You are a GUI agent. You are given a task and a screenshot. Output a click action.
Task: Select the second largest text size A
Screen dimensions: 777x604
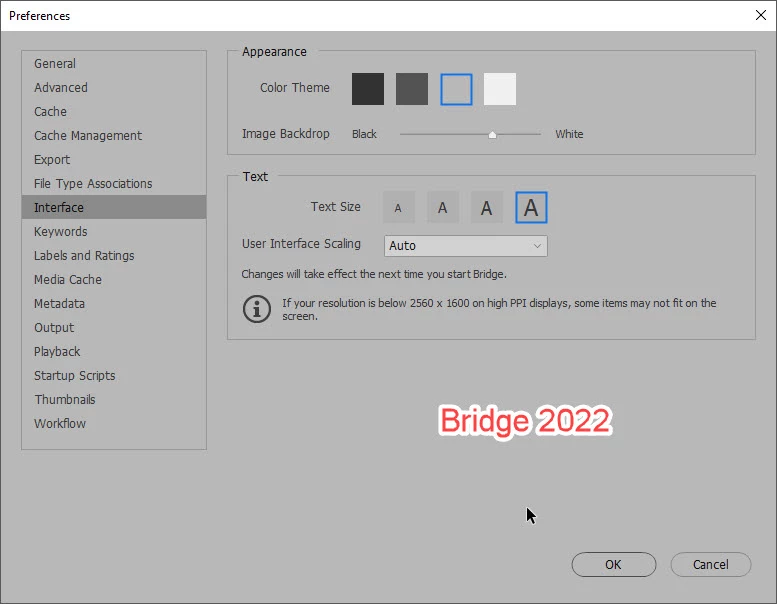point(487,208)
